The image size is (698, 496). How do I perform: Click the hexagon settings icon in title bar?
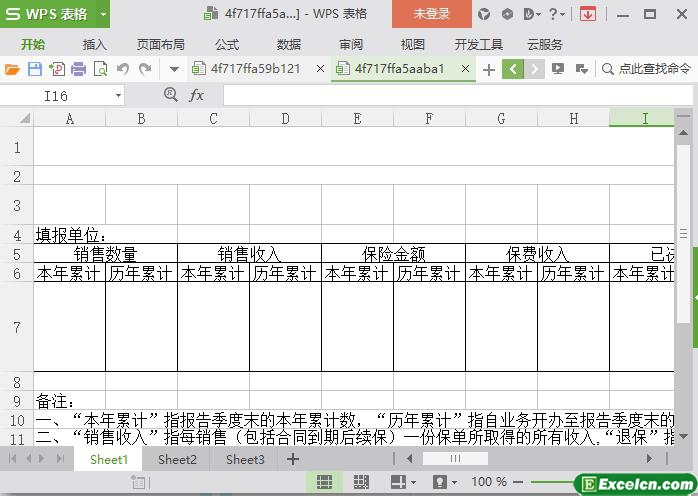pos(507,14)
